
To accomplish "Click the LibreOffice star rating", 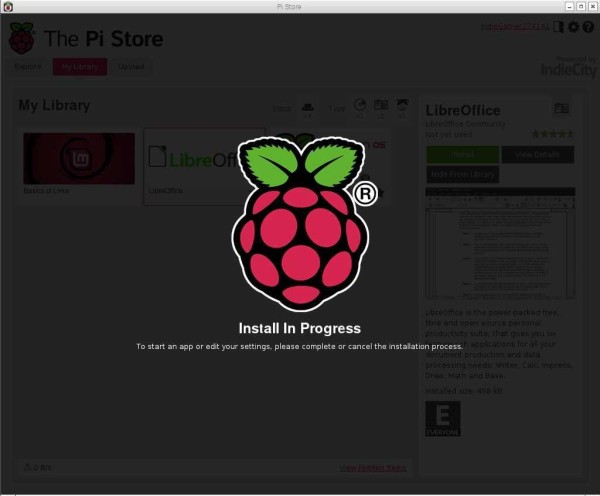I will coord(553,134).
